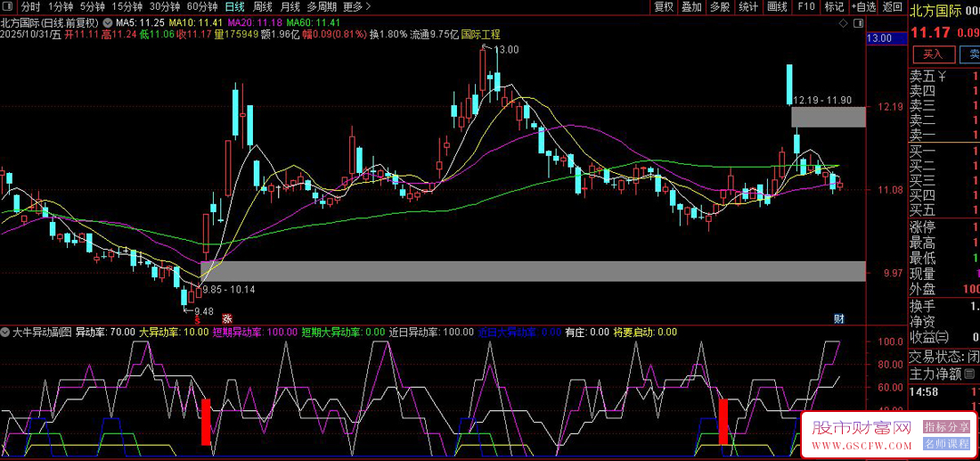Click the 收益 (三) toggle icon
Image resolution: width=980 pixels, height=461 pixels.
tap(943, 337)
